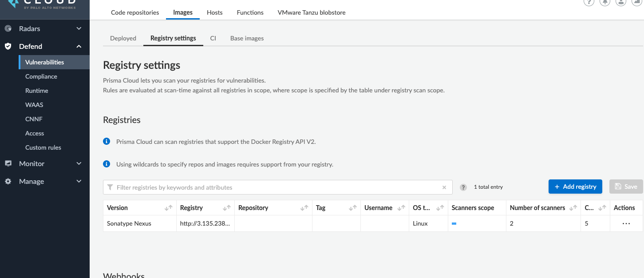Open the actions ellipsis for Sonatype Nexus
Viewport: 644px width, 278px height.
(x=626, y=224)
